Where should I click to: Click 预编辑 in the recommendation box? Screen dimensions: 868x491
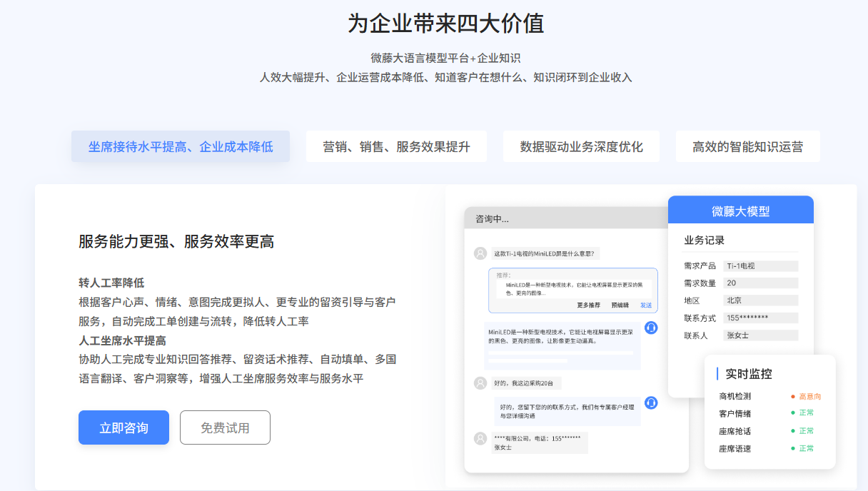[x=620, y=305]
